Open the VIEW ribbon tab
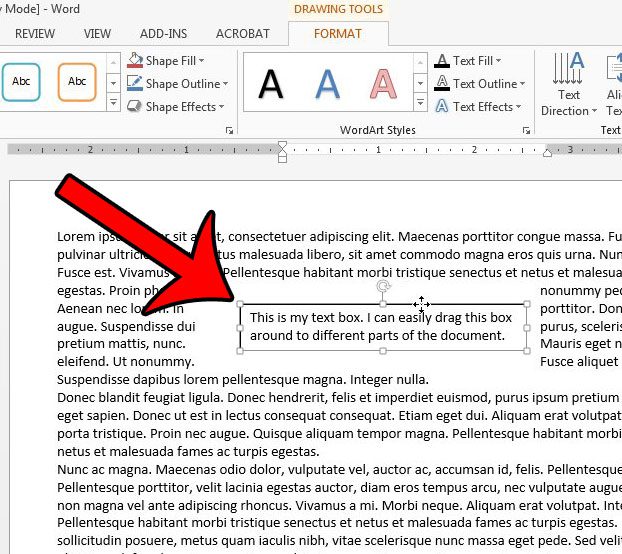This screenshot has width=622, height=554. tap(97, 33)
